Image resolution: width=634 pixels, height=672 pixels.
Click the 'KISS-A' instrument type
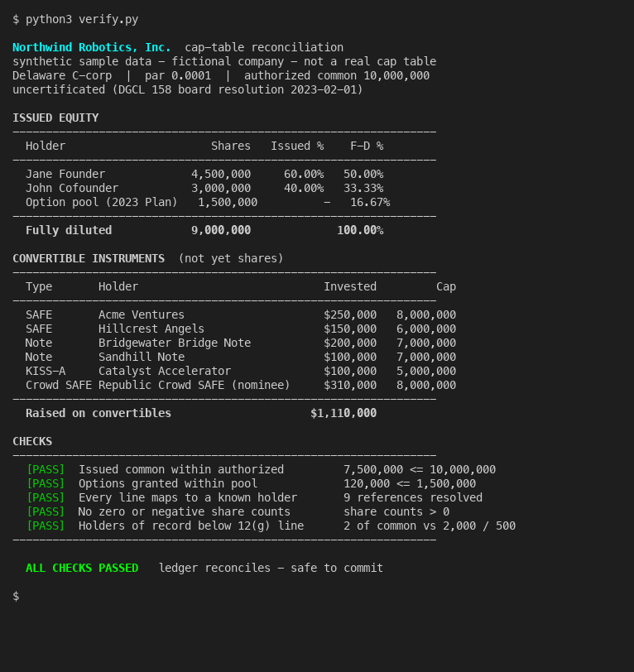click(46, 371)
